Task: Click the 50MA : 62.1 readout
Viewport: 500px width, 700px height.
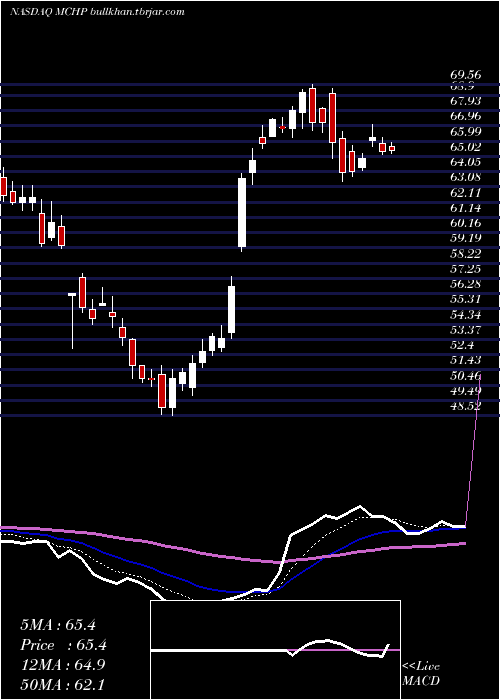Action: pyautogui.click(x=63, y=685)
